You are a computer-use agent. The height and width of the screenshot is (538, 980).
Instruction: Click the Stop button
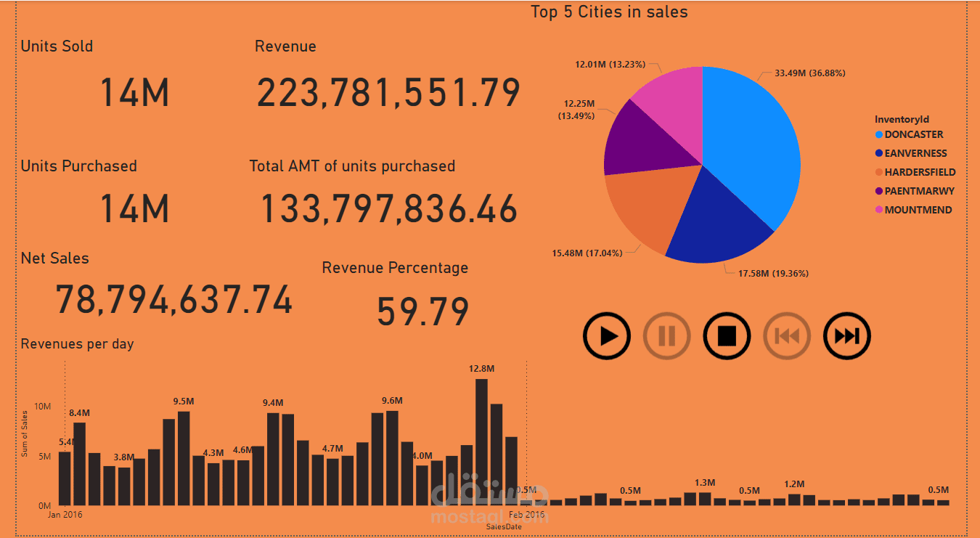(727, 335)
